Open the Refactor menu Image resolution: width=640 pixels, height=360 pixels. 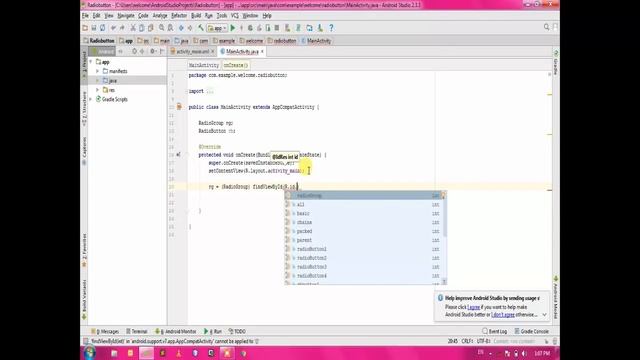[179, 16]
